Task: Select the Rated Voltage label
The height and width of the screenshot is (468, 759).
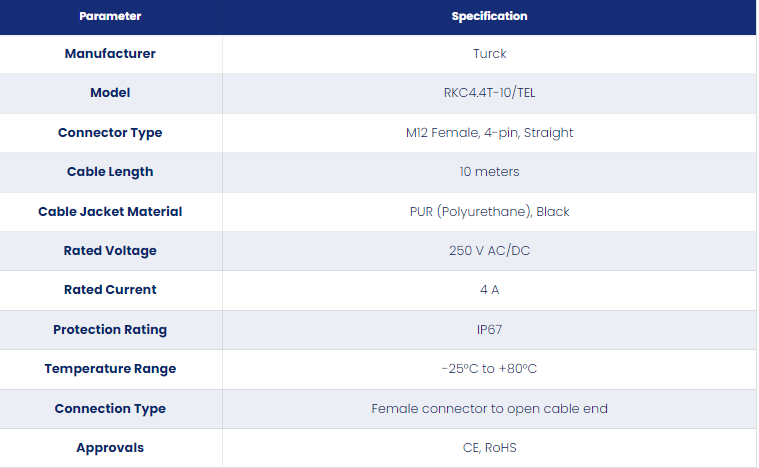Action: point(110,251)
